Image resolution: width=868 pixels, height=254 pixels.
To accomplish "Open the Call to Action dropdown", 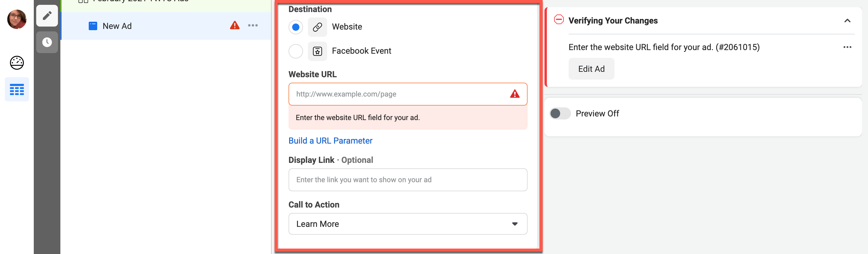I will pos(407,224).
